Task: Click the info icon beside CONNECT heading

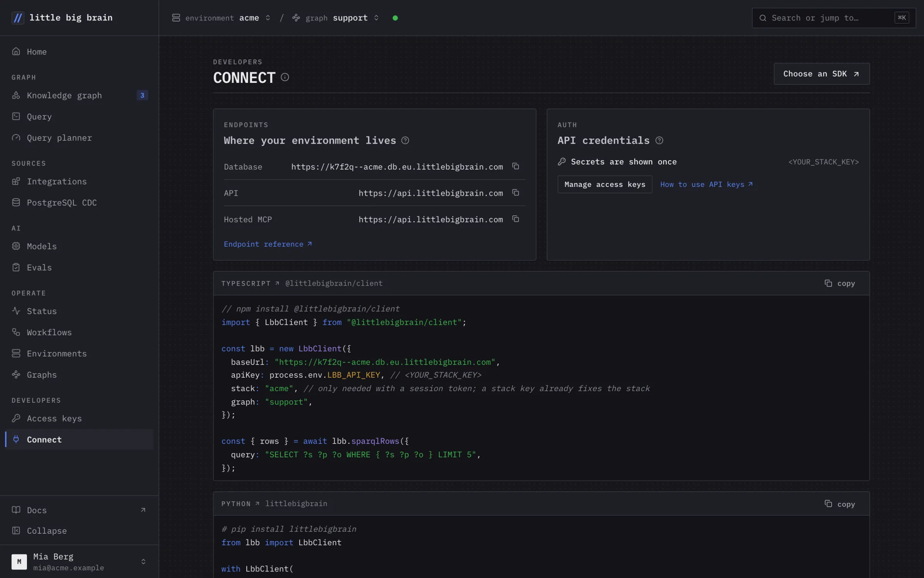Action: click(285, 77)
